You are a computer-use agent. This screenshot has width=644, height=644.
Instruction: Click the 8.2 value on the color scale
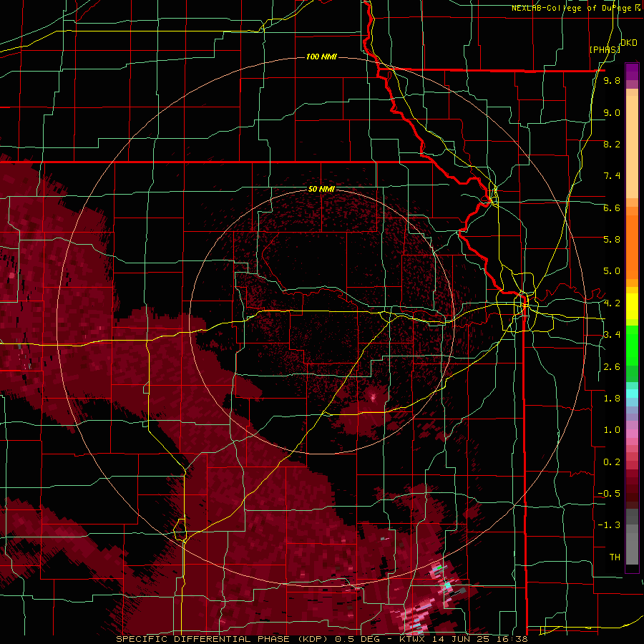(612, 144)
